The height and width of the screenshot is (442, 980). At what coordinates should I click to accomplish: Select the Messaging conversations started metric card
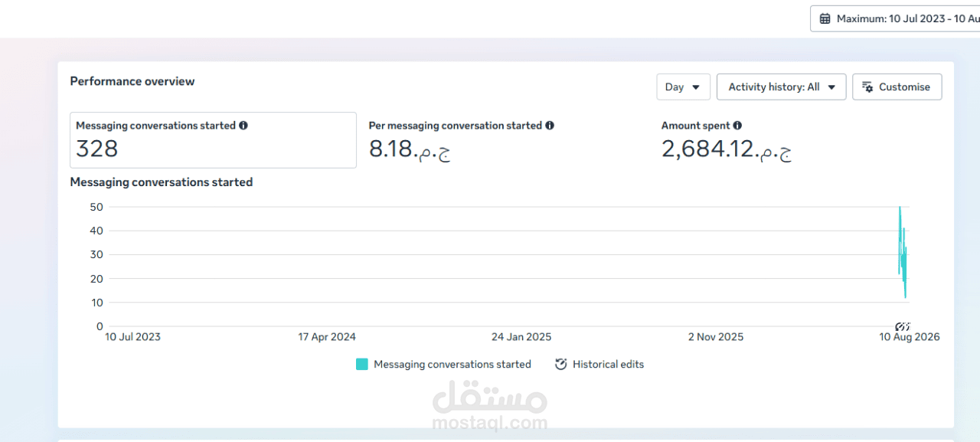pos(213,140)
